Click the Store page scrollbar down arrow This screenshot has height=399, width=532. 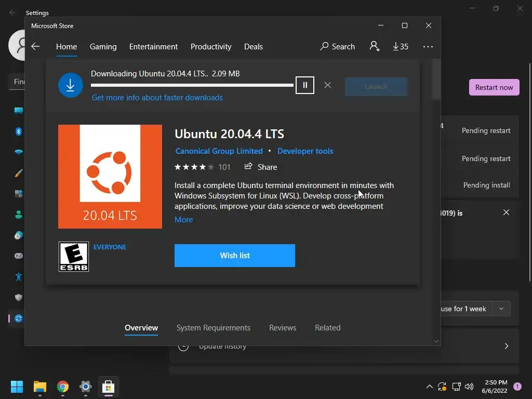pos(436,341)
